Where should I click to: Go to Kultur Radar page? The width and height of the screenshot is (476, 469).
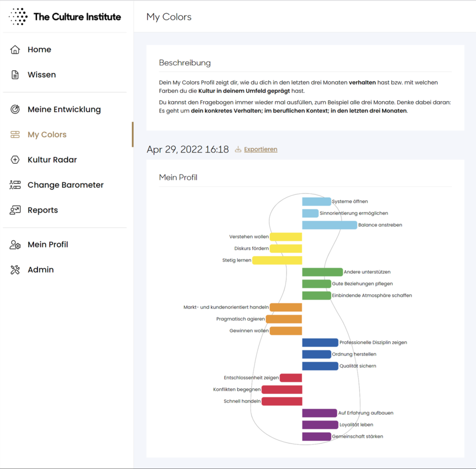point(52,160)
